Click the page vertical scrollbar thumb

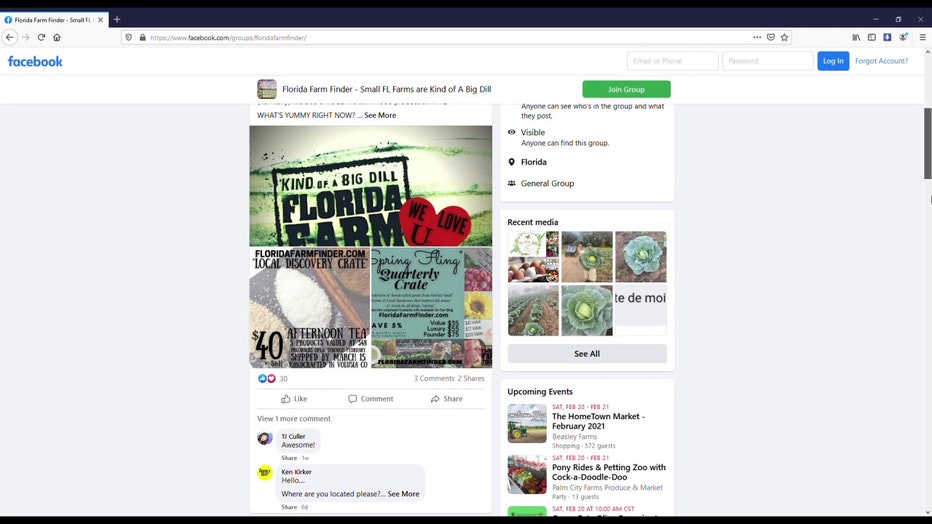coord(927,143)
